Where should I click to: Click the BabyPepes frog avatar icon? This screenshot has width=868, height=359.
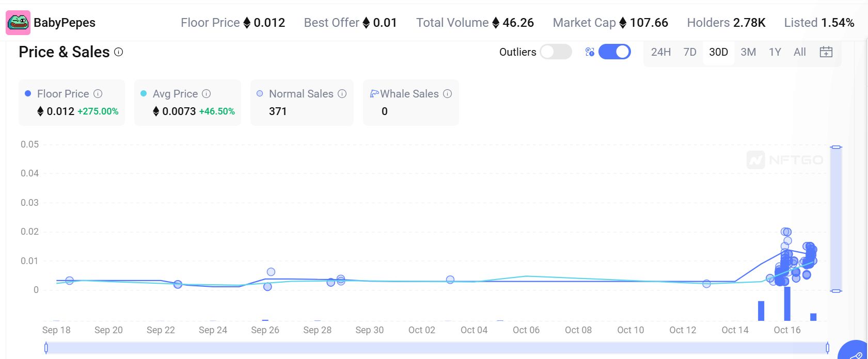(18, 23)
